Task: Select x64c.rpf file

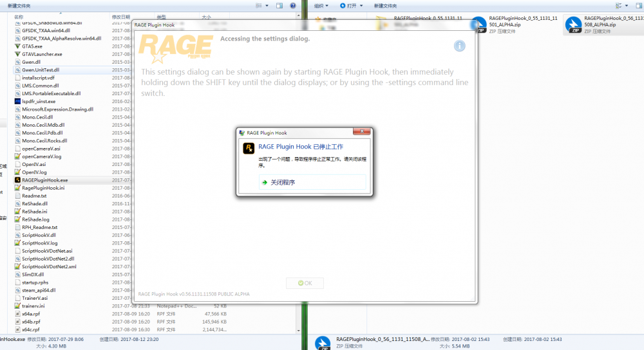Action: (x=31, y=329)
